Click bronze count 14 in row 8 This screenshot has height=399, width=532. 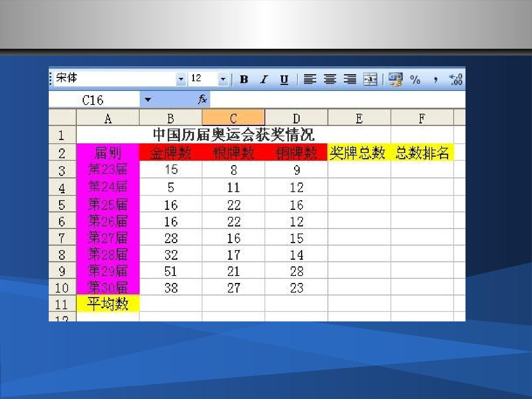point(296,254)
